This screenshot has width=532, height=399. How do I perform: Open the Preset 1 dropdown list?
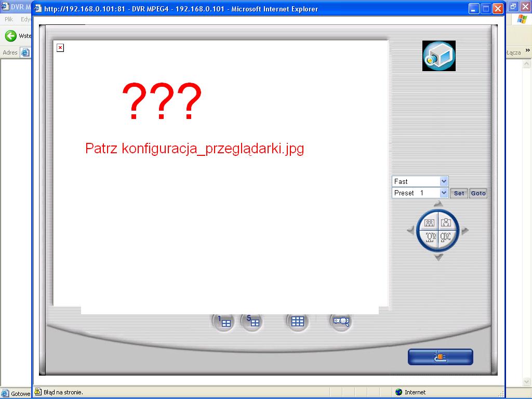(x=444, y=193)
